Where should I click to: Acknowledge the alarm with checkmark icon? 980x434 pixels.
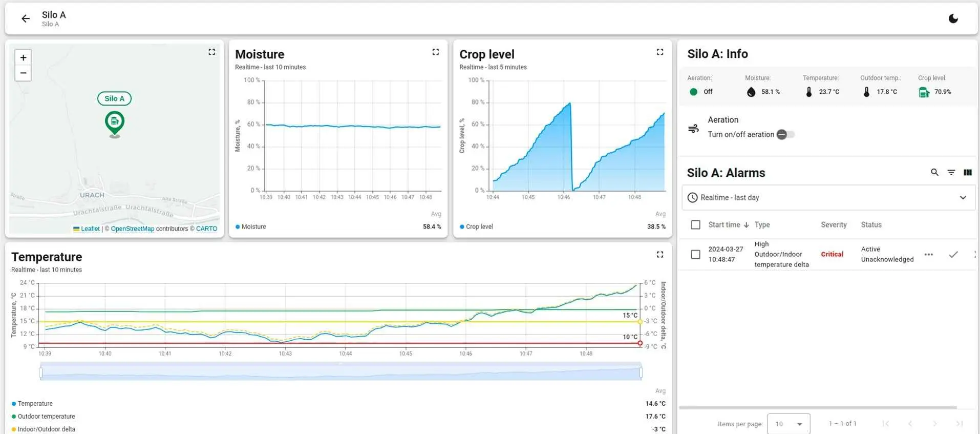coord(953,254)
